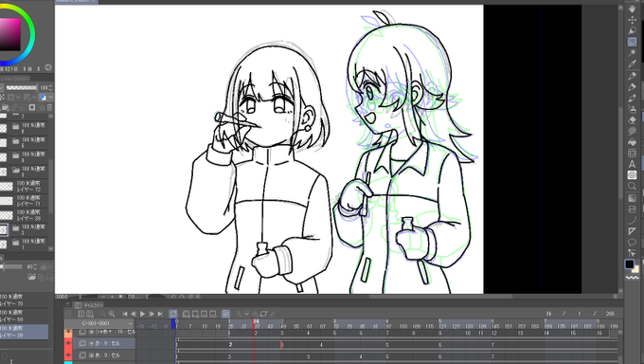
Task: Step to next frame in timeline
Action: click(x=152, y=314)
